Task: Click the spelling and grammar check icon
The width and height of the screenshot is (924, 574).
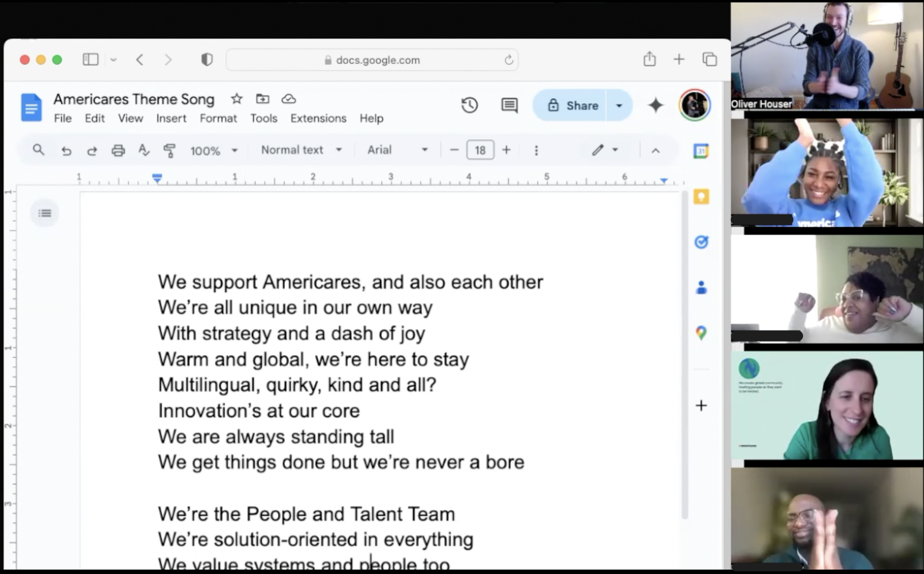Action: (x=144, y=150)
